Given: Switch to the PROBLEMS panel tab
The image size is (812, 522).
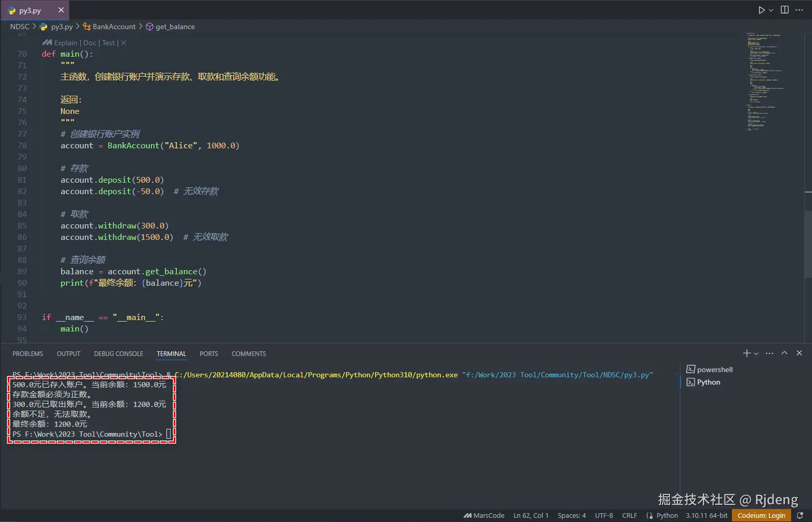Looking at the screenshot, I should coord(28,354).
